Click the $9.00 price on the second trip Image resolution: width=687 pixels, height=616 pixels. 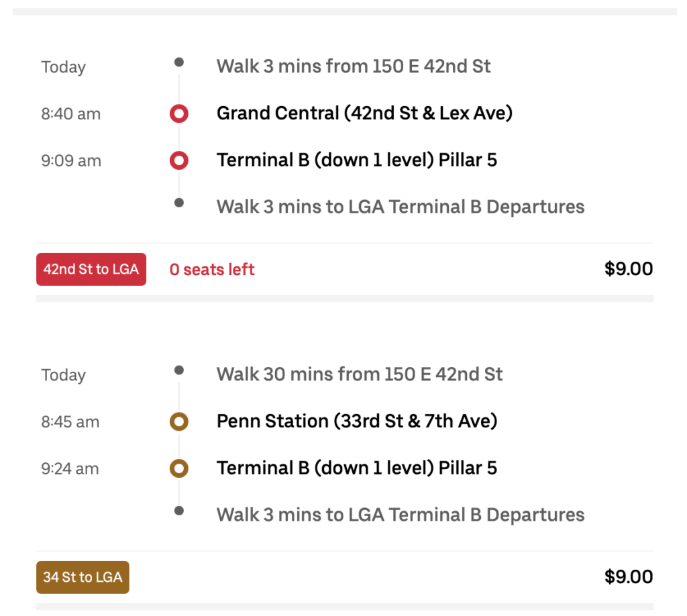click(629, 576)
